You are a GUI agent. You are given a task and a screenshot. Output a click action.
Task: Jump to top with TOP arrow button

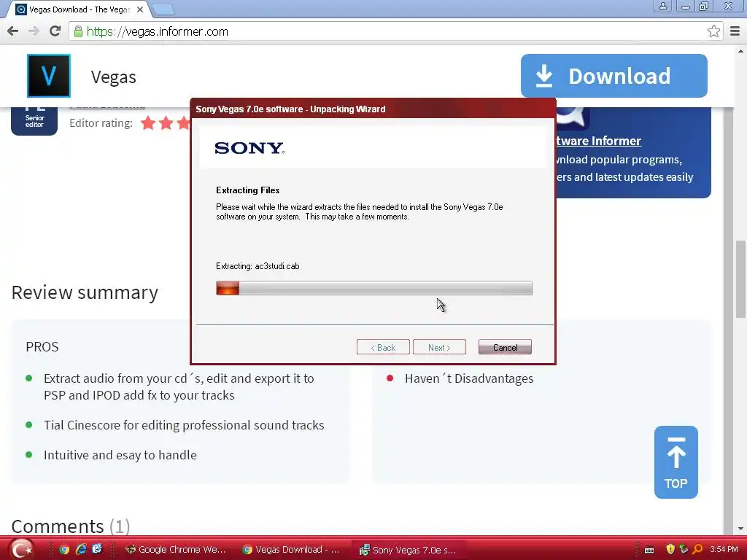(676, 462)
